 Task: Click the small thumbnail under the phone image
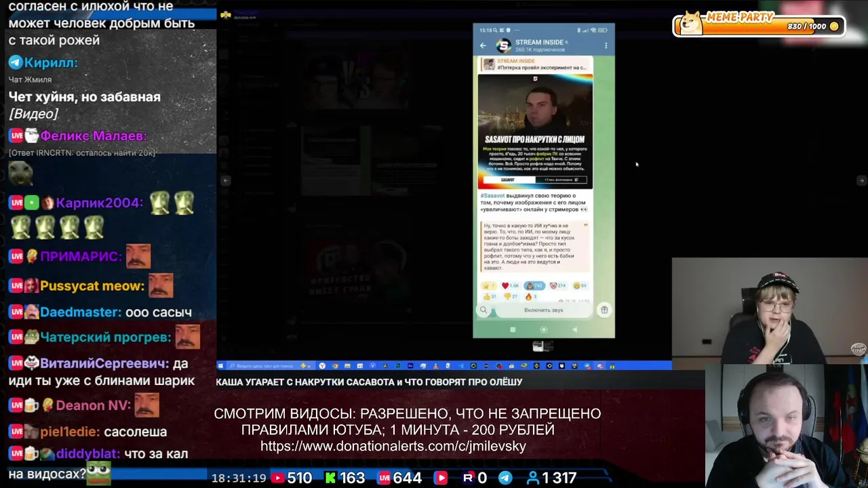point(543,347)
